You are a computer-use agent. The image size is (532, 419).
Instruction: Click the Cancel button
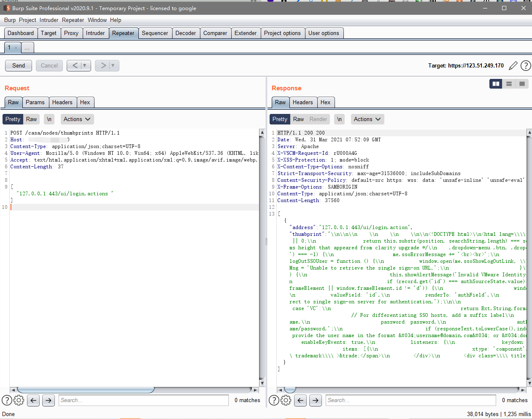[49, 65]
